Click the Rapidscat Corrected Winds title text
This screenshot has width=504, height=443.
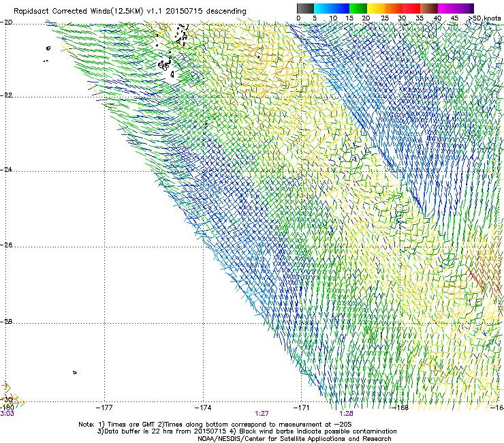[130, 12]
